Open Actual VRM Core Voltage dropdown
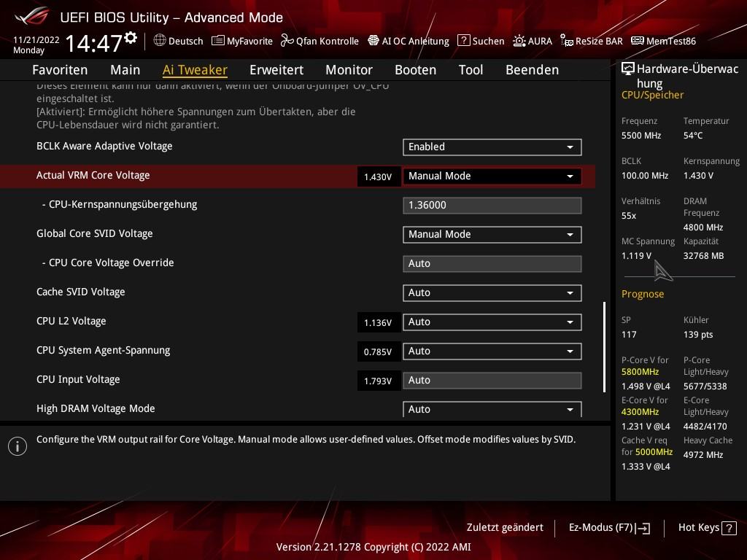The width and height of the screenshot is (747, 560). (492, 176)
